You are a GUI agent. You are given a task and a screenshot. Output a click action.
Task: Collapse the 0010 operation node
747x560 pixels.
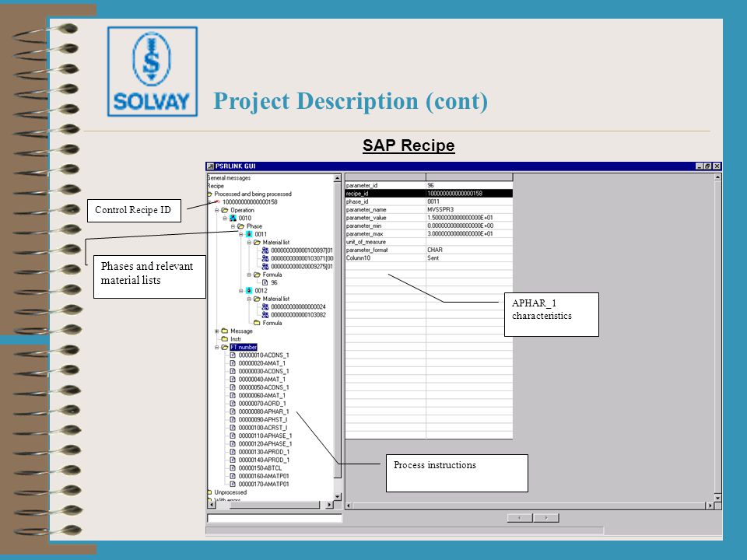pyautogui.click(x=225, y=218)
